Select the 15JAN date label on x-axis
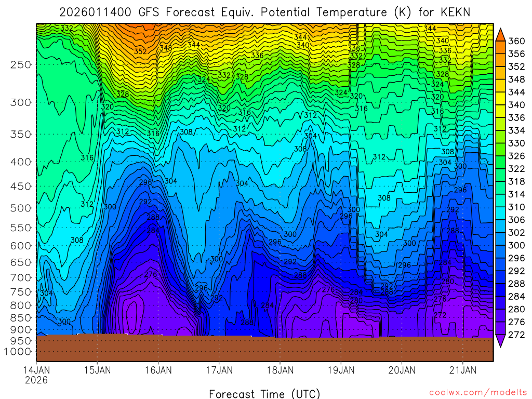The image size is (532, 399). [97, 370]
